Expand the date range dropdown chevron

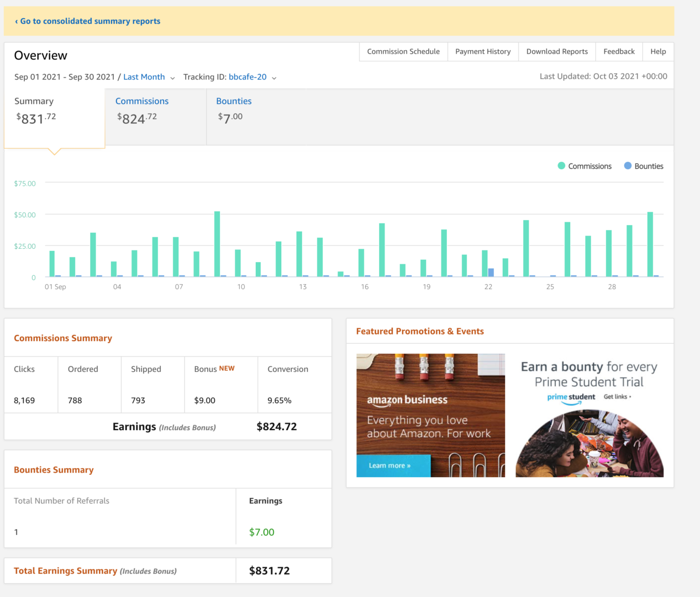[x=172, y=78]
